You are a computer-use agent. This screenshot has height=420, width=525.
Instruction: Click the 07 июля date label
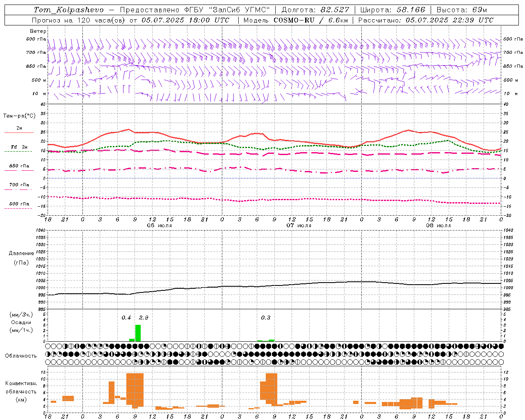click(x=299, y=226)
